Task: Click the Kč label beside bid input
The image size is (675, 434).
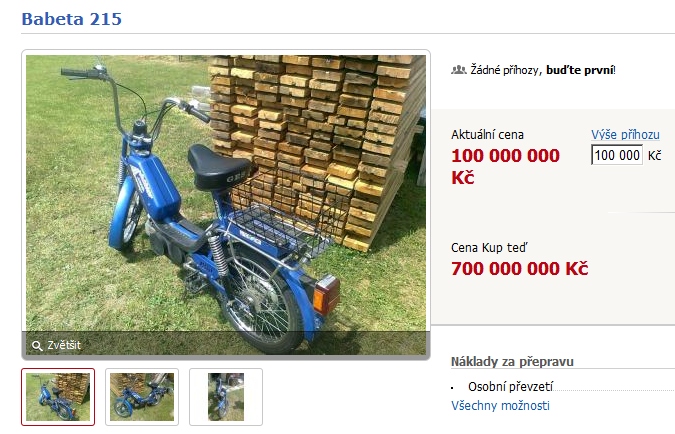Action: tap(654, 155)
